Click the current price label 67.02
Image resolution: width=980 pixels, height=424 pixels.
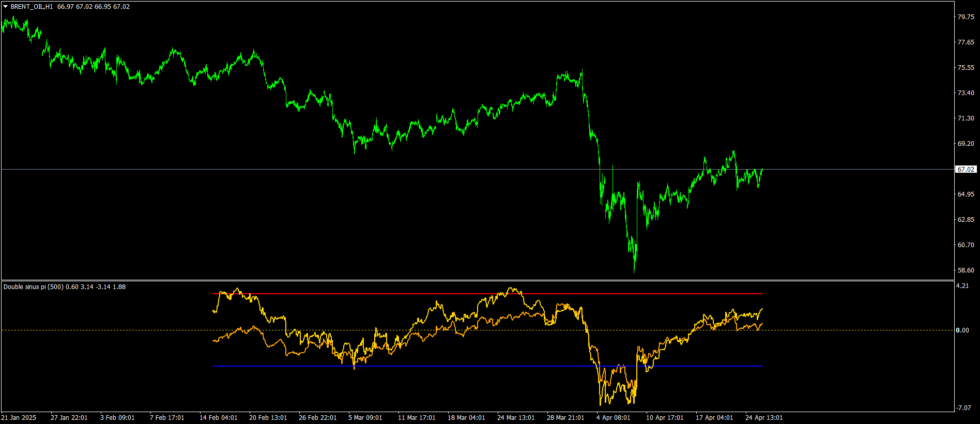pyautogui.click(x=966, y=169)
